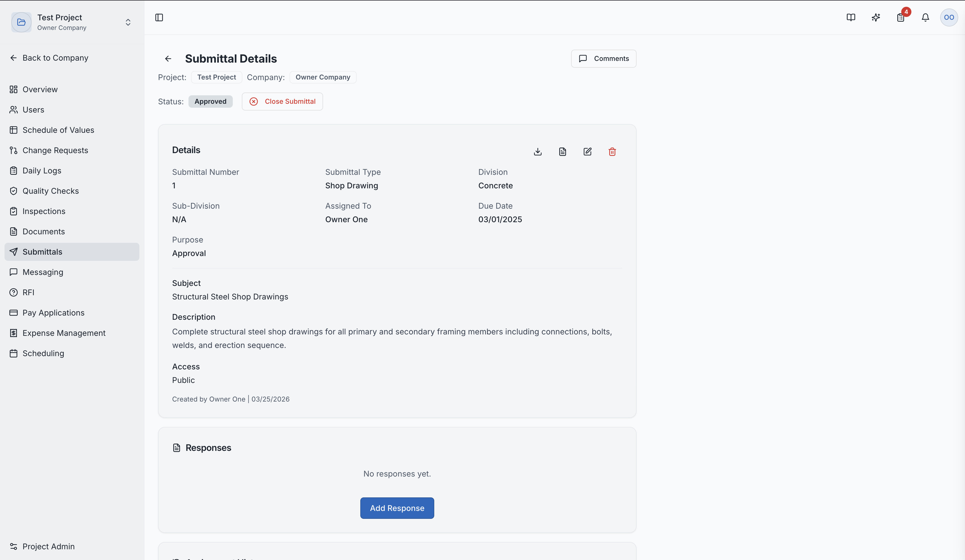Open Overview in sidebar
The width and height of the screenshot is (965, 560).
click(72, 89)
